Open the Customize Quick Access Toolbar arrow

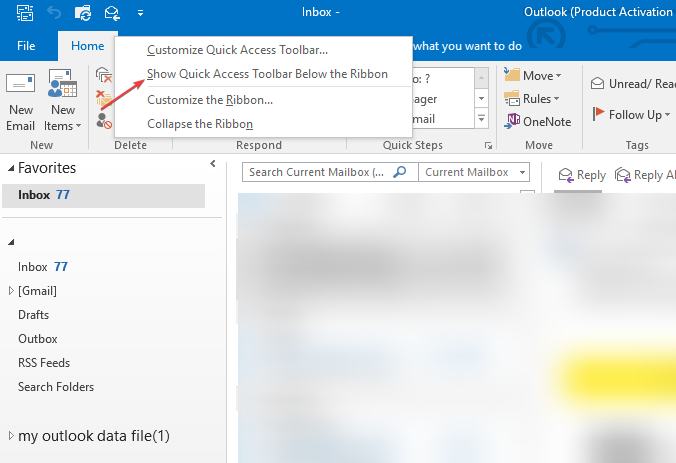140,13
